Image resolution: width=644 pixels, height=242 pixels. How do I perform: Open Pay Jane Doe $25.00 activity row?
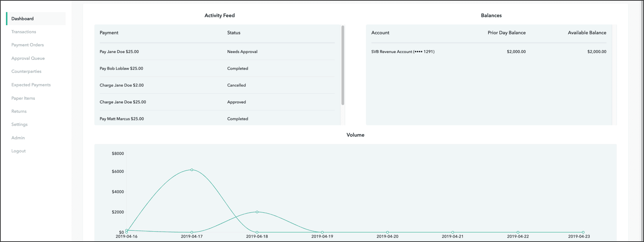119,52
